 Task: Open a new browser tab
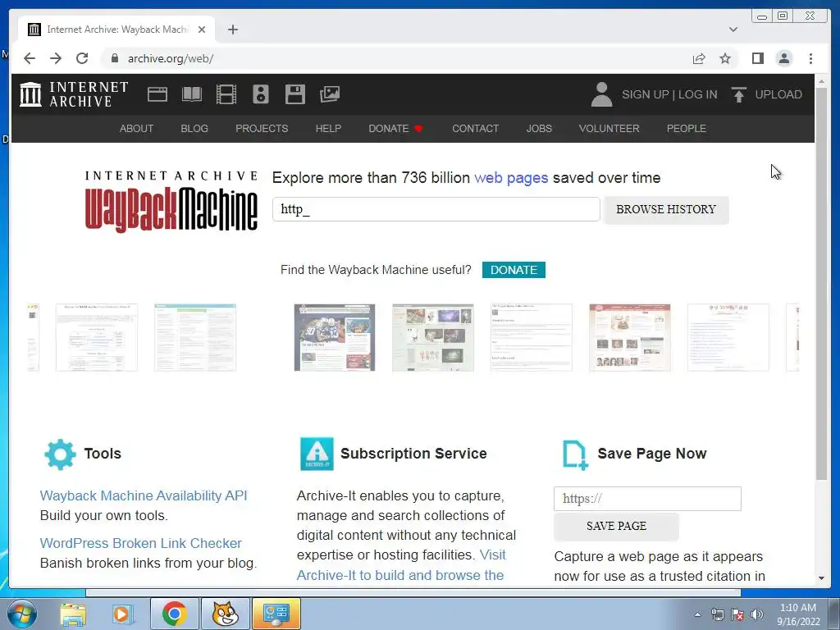point(232,30)
